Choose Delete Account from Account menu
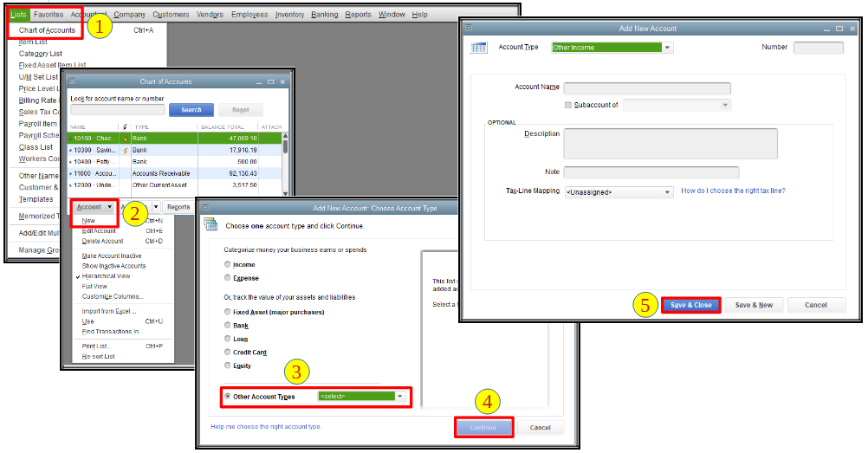 pos(103,242)
